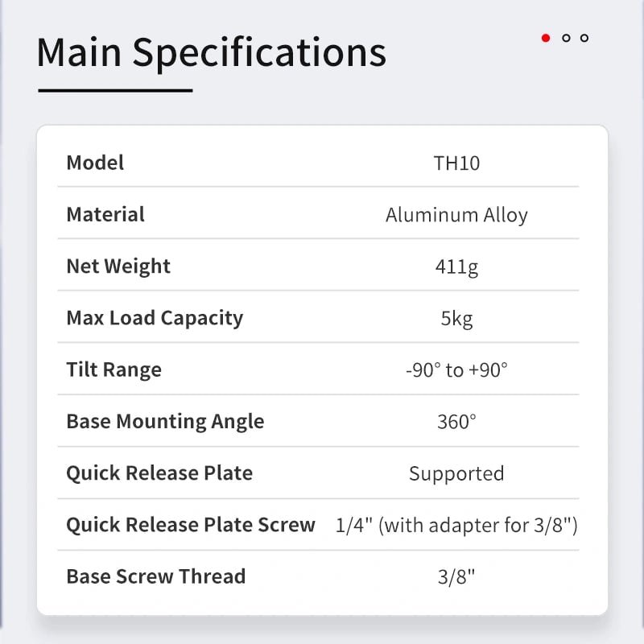Select the Quick Release Plate Screw label

191,525
